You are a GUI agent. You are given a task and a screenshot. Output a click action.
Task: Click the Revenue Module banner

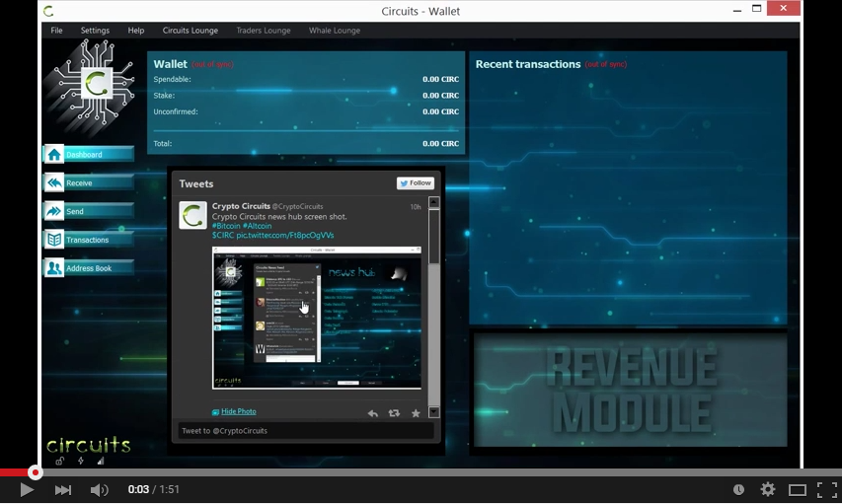[x=631, y=391]
